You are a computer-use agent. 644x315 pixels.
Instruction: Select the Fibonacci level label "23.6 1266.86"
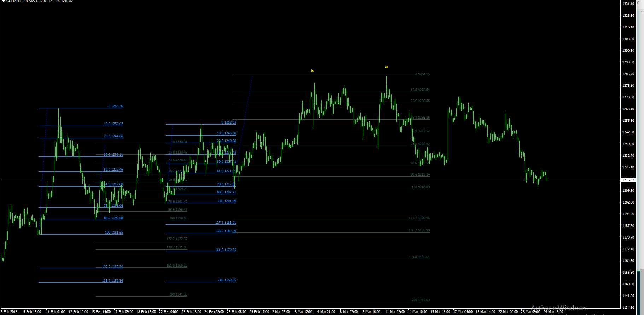(420, 101)
